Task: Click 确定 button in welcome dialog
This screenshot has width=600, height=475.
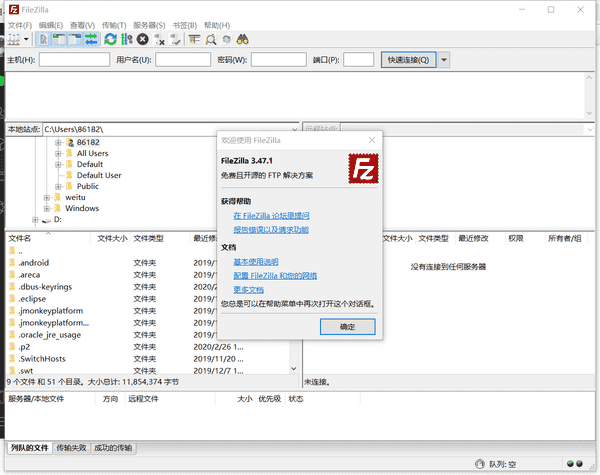Action: pyautogui.click(x=347, y=326)
